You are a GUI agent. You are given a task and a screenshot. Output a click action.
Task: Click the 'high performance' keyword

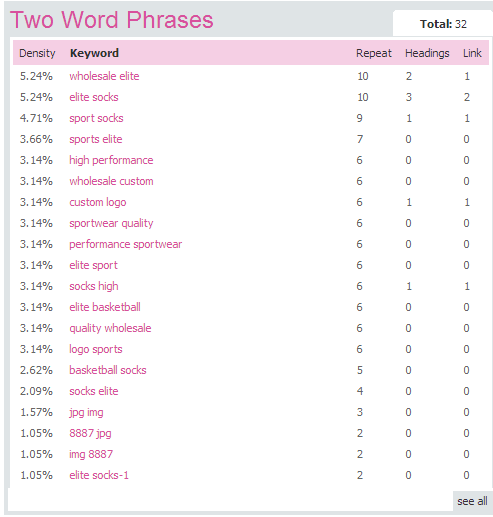[x=111, y=160]
